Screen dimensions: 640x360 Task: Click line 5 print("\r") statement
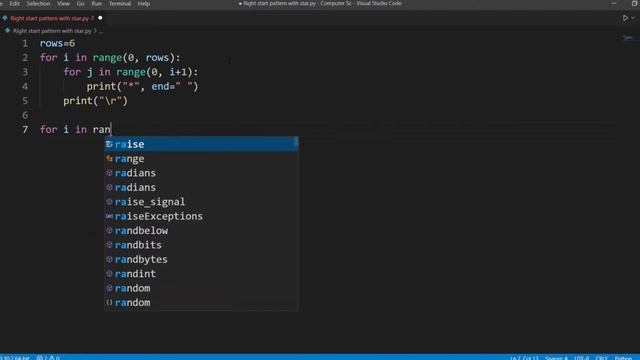(x=96, y=101)
